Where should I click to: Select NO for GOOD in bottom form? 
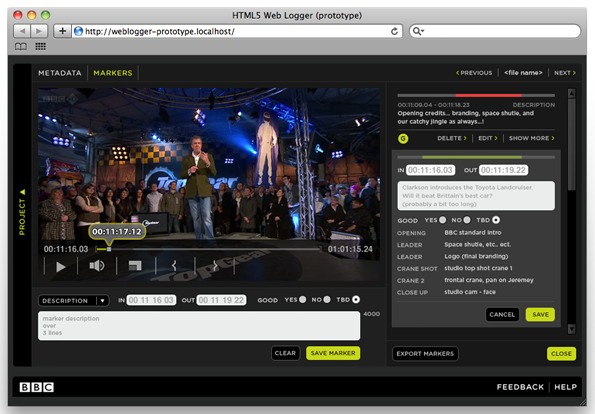click(327, 299)
